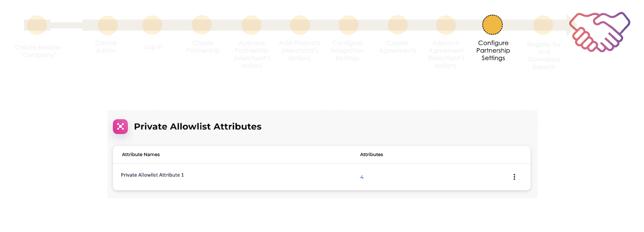The image size is (644, 232).
Task: Click the pink Private Allowlist Attributes icon
Action: coord(120,126)
